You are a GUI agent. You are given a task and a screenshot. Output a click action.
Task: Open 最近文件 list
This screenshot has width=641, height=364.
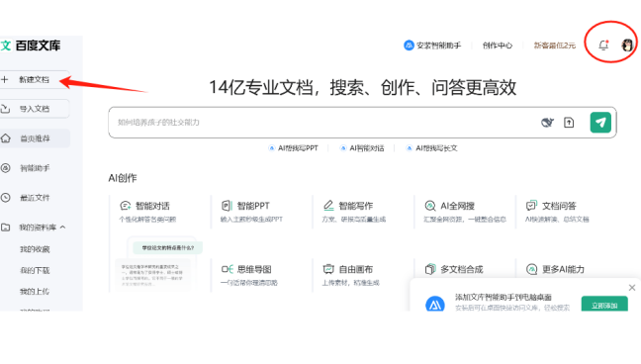point(35,198)
